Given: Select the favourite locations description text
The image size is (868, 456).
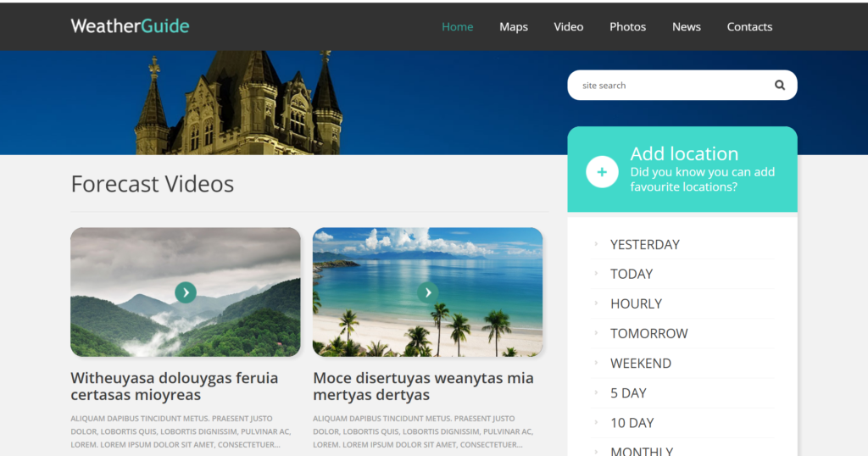Looking at the screenshot, I should point(703,180).
